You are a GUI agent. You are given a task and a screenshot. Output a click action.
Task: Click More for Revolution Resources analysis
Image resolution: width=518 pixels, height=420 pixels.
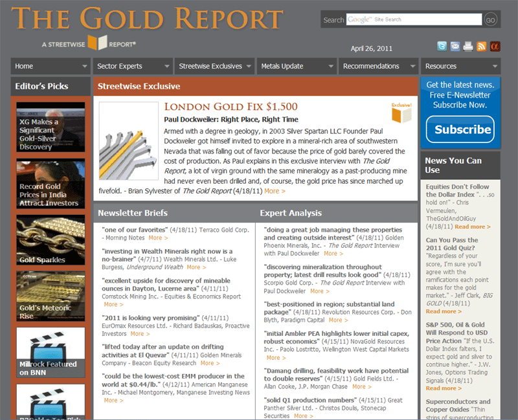338,320
